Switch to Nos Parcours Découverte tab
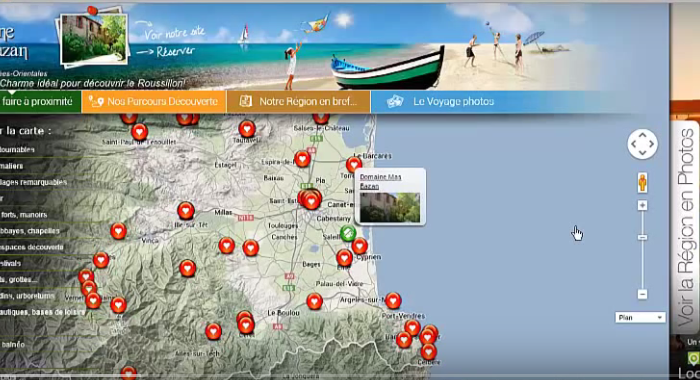 (x=154, y=102)
